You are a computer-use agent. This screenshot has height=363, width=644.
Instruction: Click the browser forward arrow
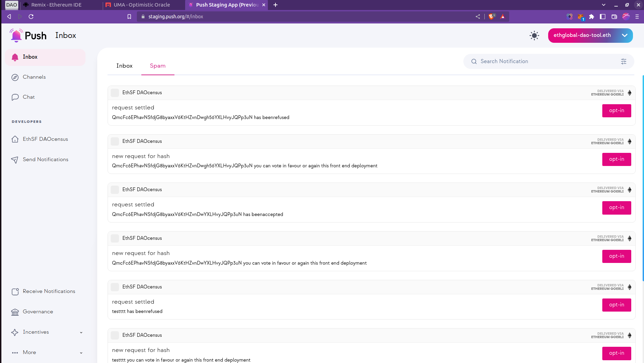point(20,17)
